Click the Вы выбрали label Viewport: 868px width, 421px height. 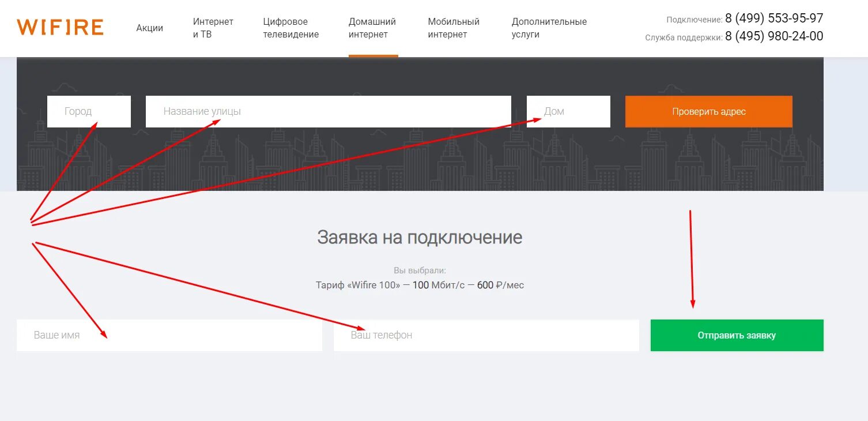(420, 270)
